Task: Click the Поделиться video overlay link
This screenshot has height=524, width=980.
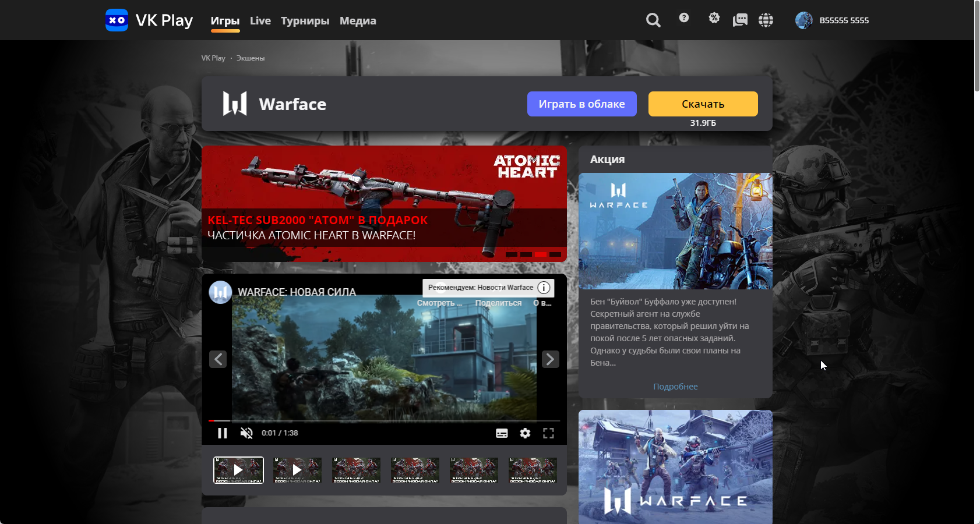Action: (498, 303)
